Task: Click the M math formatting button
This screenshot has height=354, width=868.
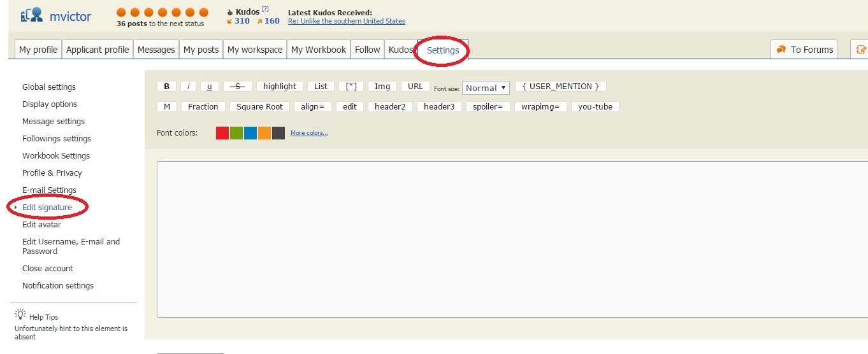Action: click(166, 107)
